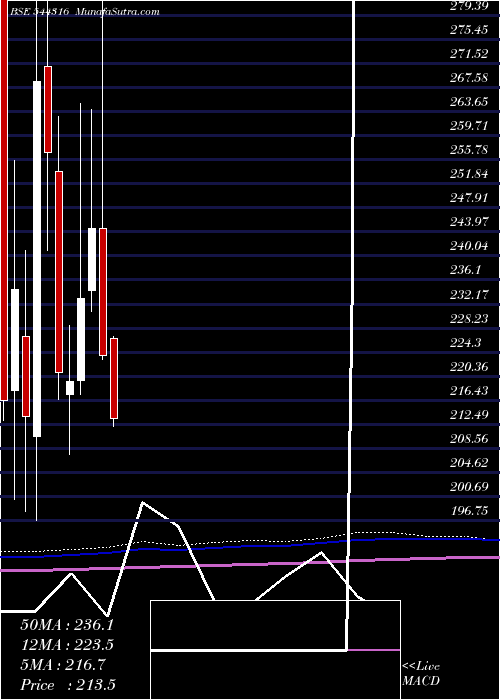Click the tall white candlestick body spanning 210-268

pyautogui.click(x=37, y=259)
